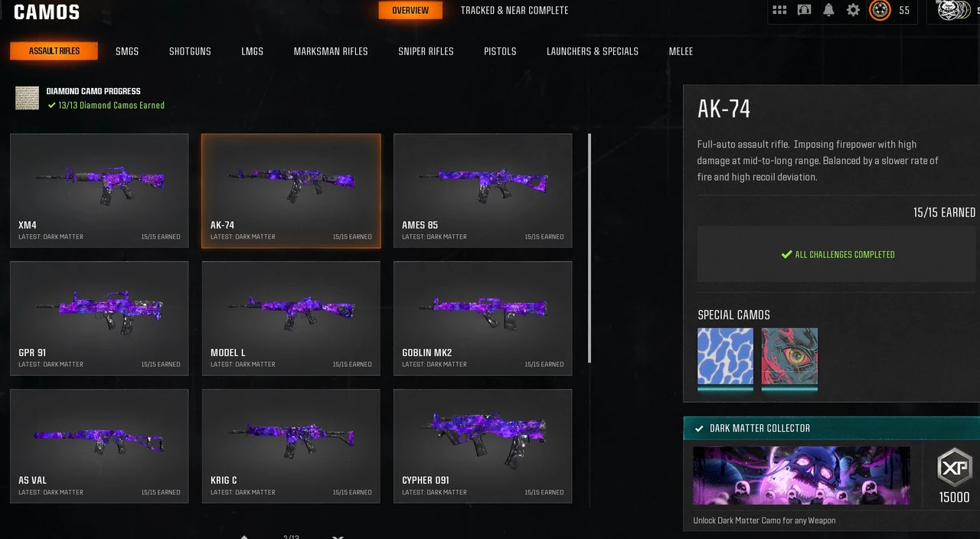
Task: Open the settings gear icon
Action: pyautogui.click(x=853, y=10)
